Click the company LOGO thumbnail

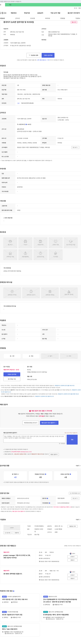(x=12, y=528)
